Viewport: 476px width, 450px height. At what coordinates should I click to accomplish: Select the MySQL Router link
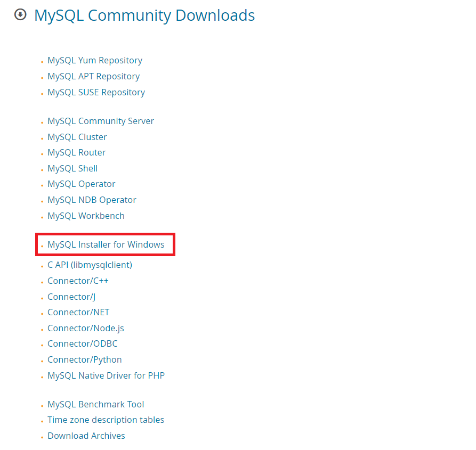point(77,152)
